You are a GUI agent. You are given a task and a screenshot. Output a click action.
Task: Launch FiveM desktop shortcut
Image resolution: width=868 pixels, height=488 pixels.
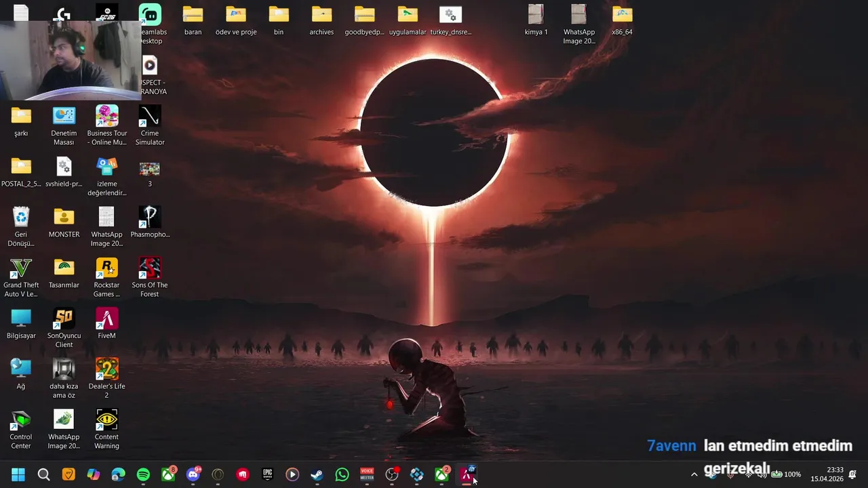pyautogui.click(x=106, y=324)
